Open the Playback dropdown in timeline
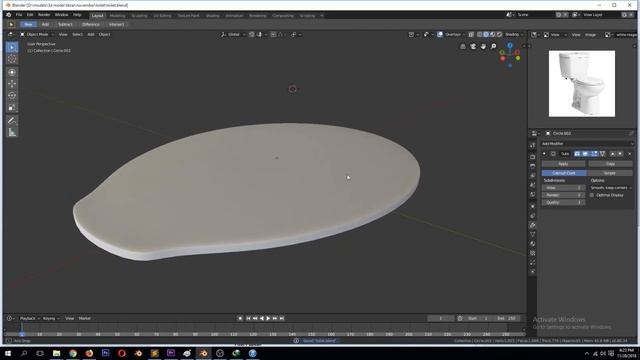This screenshot has width=640, height=360. tap(29, 318)
